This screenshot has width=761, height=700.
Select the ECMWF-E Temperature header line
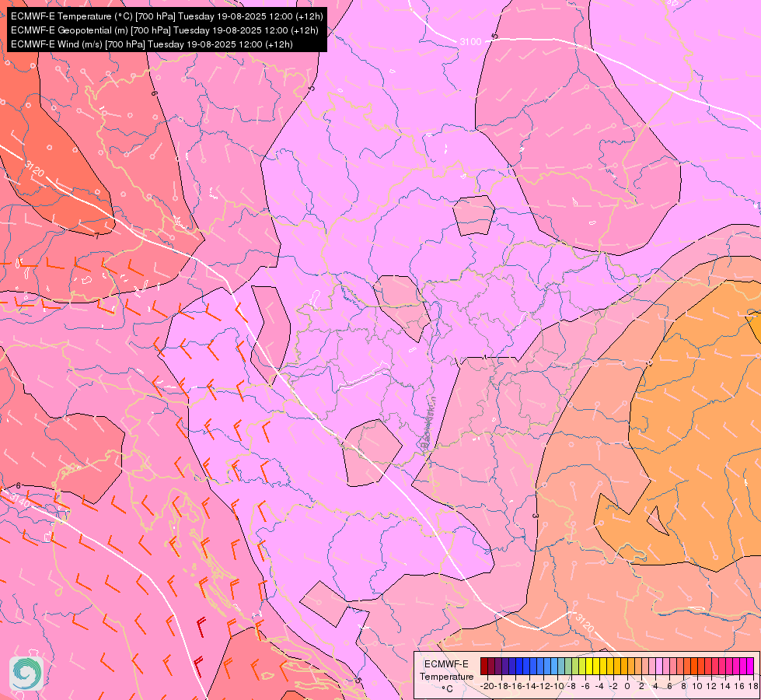pos(166,16)
